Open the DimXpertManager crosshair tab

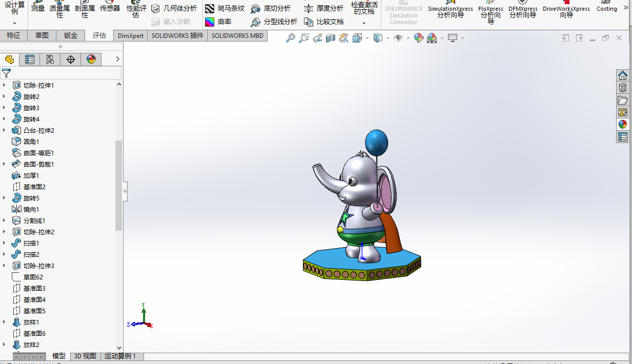click(71, 59)
